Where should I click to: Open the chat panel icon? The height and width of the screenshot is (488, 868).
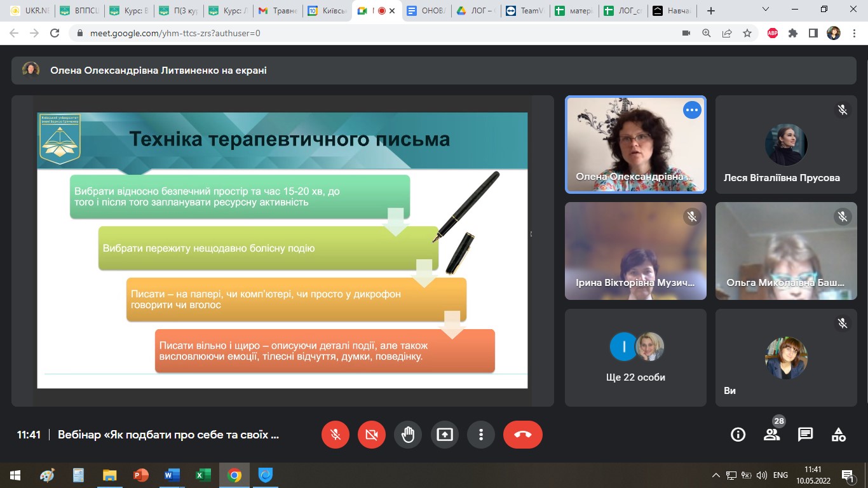(x=805, y=435)
